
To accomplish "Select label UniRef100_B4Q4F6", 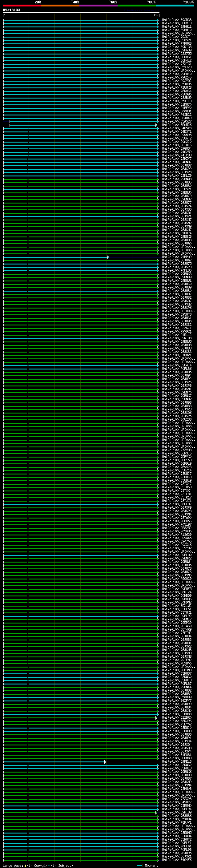I will [176, 860].
